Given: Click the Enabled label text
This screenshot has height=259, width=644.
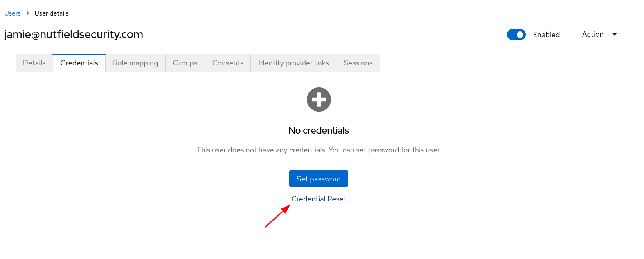Looking at the screenshot, I should [546, 35].
